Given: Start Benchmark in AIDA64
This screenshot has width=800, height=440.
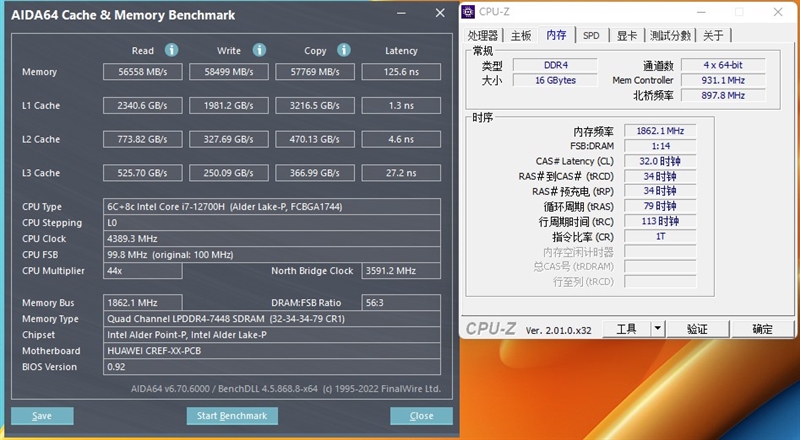Looking at the screenshot, I should click(232, 415).
